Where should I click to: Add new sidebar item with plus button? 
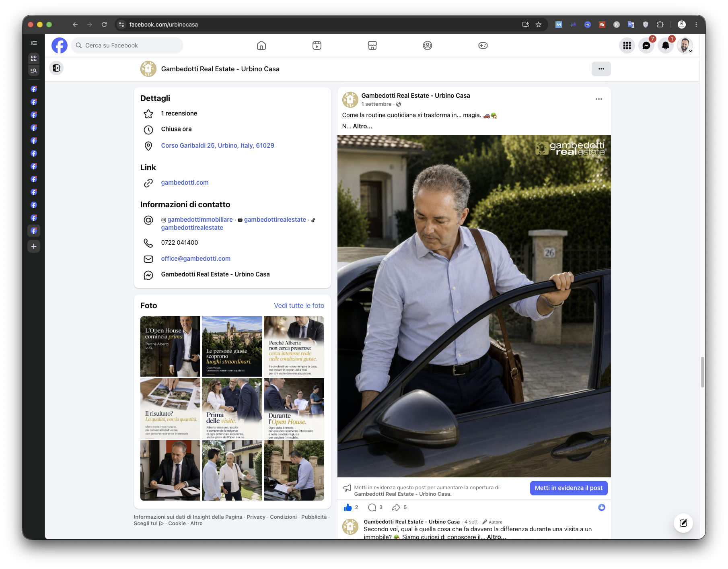pos(34,246)
